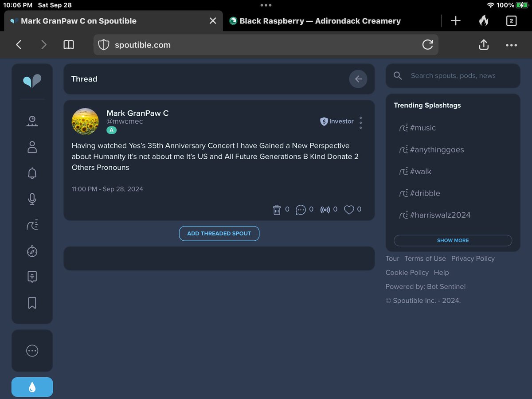Open the timeline clock icon in sidebar
This screenshot has width=532, height=399.
coord(32,121)
